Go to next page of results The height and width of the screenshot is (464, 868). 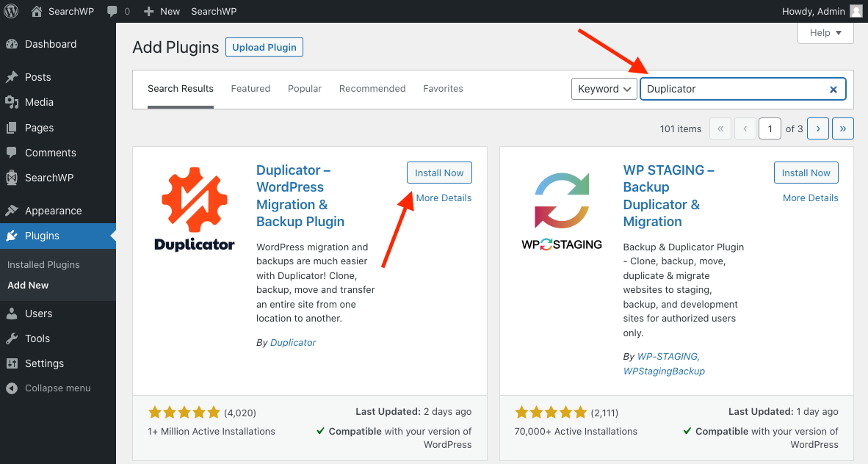[818, 128]
